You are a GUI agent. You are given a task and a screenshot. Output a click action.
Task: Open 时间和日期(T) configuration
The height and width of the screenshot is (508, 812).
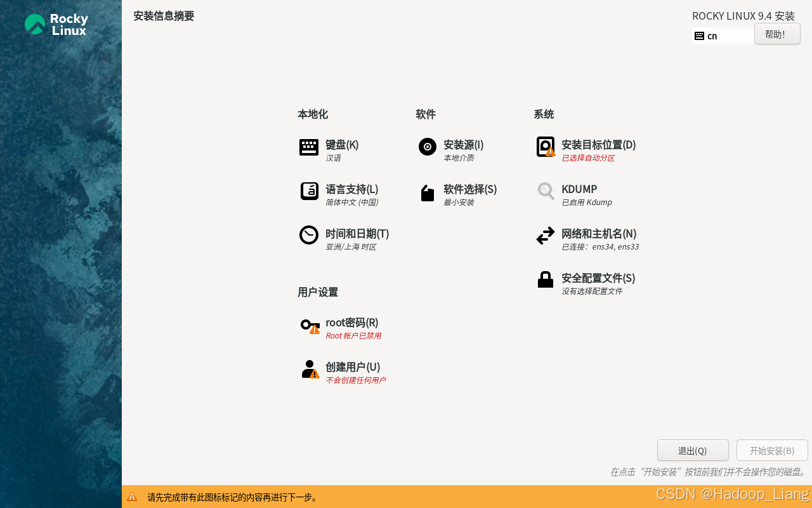click(x=357, y=234)
